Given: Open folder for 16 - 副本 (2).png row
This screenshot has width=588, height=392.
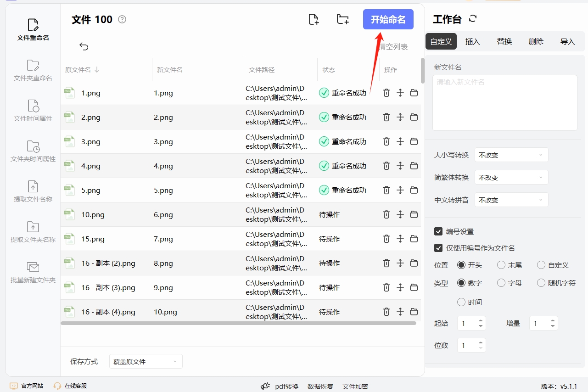Looking at the screenshot, I should tap(414, 263).
